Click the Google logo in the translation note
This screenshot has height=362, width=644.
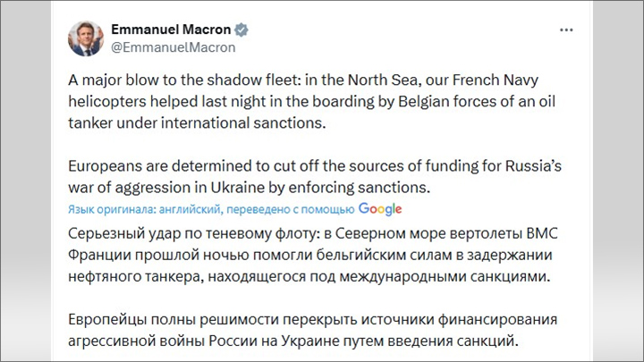click(x=380, y=208)
